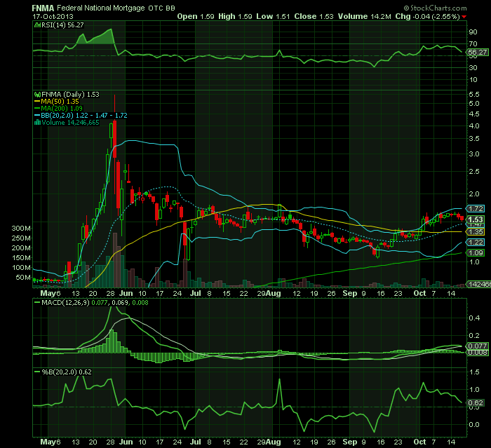The image size is (491, 448).
Task: Click the 0.008 MACD histogram value tag
Action: 477,353
